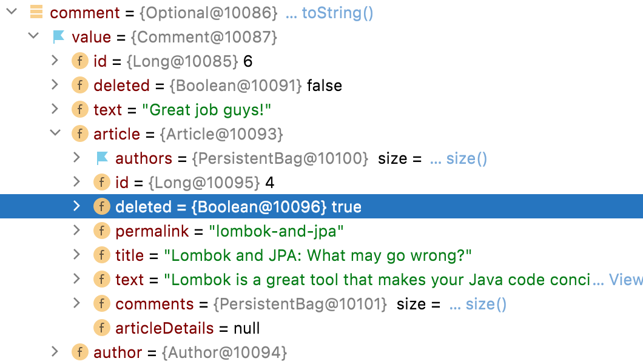Screen dimensions: 643x364
Task: Collapse the value Comment node
Action: point(33,36)
